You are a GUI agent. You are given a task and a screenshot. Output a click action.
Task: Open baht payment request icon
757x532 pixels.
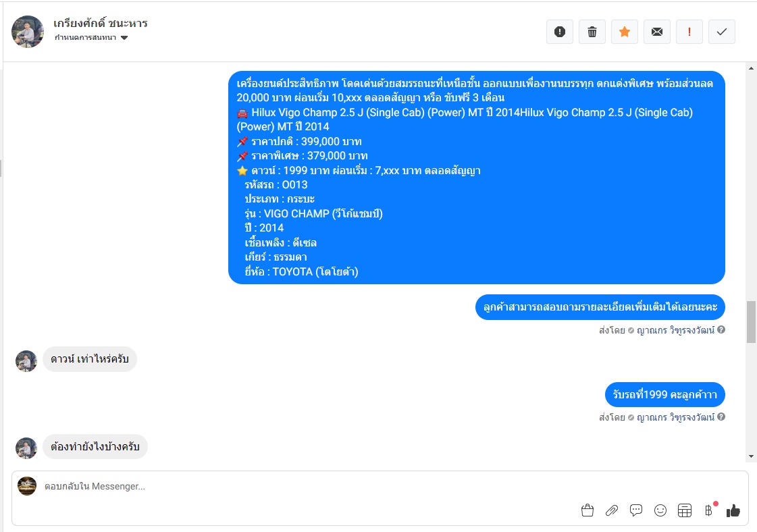click(x=709, y=510)
